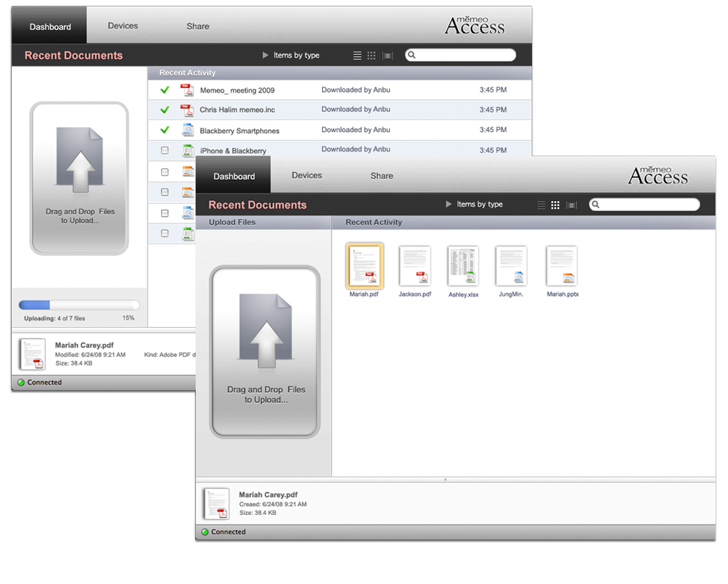Switch to list view in the front window
Viewport: 728px width, 584px height.
coord(541,205)
